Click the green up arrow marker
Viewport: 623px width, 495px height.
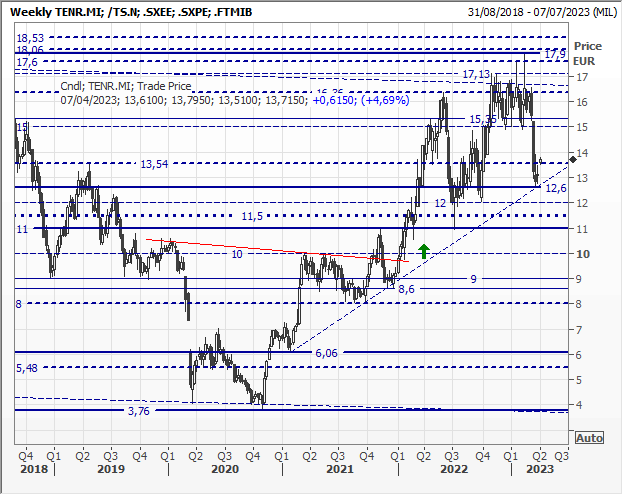pos(424,251)
